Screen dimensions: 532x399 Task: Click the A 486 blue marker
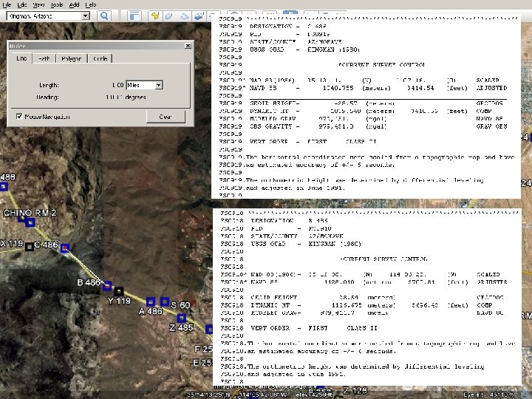pos(151,301)
